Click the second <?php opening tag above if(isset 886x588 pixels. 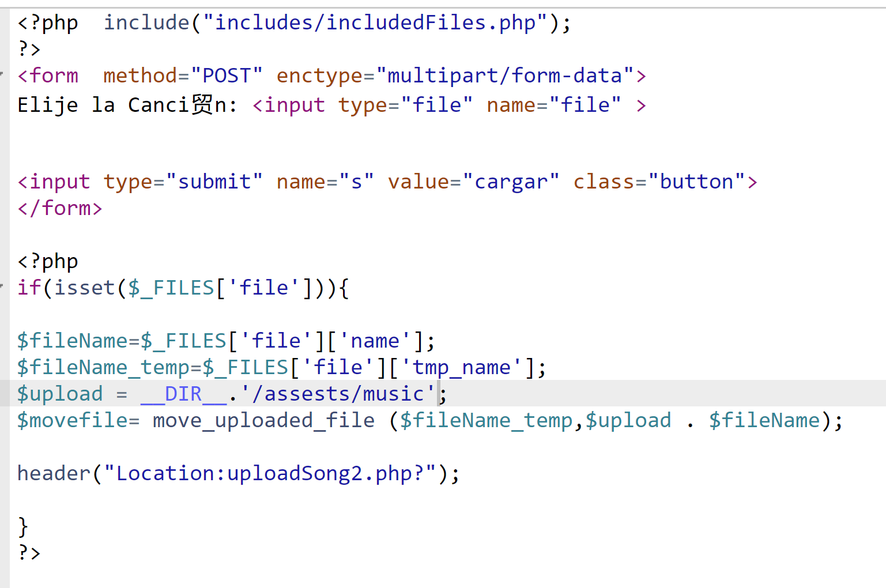click(x=48, y=261)
